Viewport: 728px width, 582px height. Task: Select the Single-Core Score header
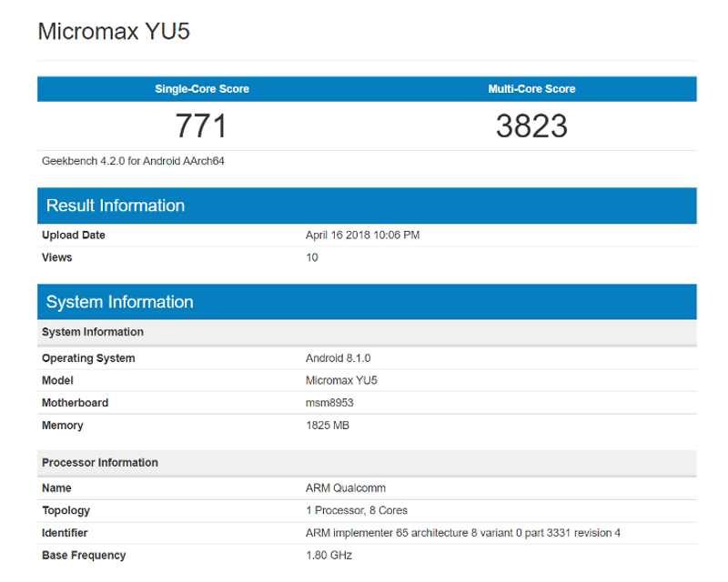pos(202,88)
